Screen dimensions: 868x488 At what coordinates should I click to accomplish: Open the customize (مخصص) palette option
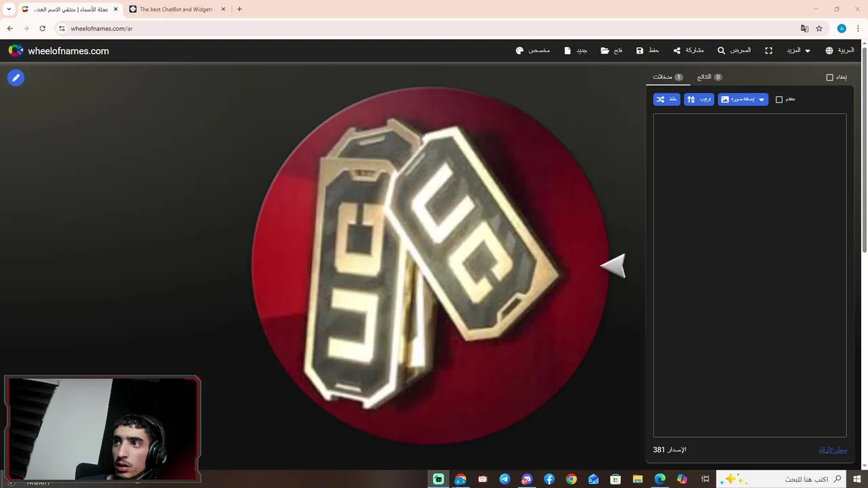(532, 51)
